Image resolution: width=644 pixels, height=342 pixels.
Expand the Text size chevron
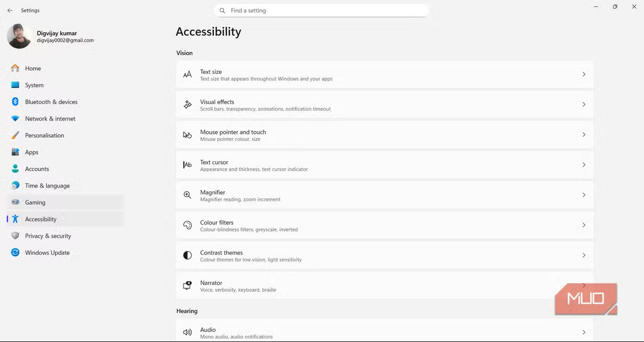tap(584, 75)
